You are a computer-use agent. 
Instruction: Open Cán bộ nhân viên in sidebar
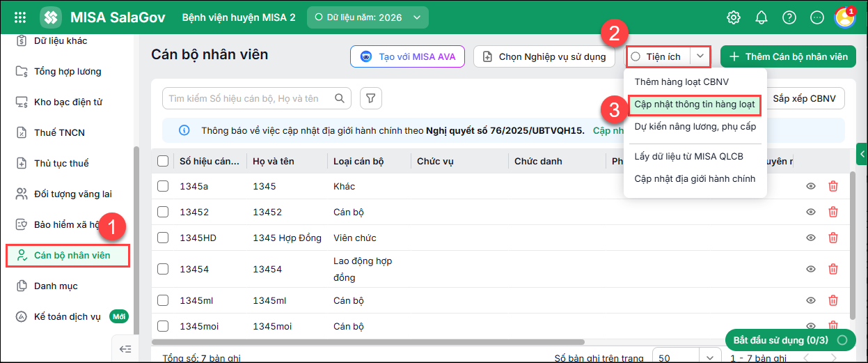pos(68,255)
